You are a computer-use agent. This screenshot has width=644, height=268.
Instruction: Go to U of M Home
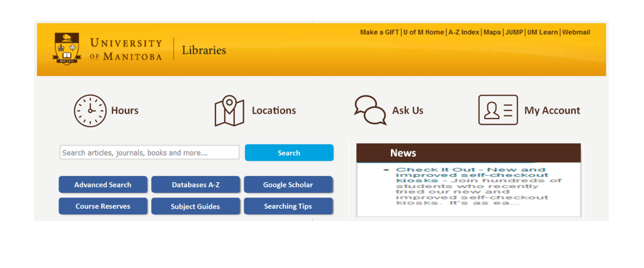(x=424, y=32)
